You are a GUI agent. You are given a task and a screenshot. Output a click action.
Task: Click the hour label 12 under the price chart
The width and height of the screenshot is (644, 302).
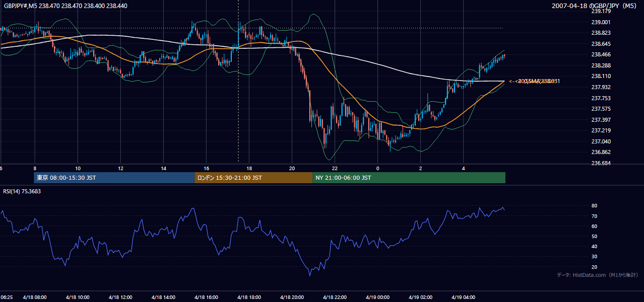pos(120,168)
